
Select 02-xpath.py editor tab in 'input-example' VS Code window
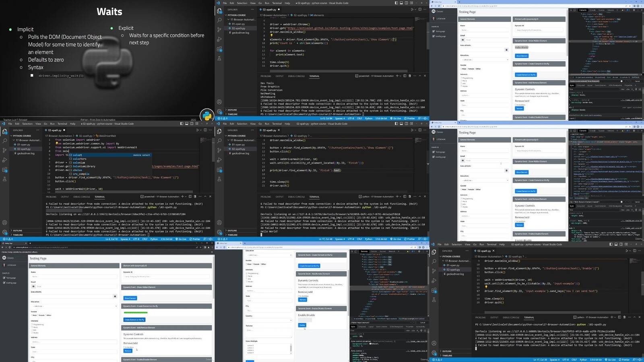pos(484,251)
